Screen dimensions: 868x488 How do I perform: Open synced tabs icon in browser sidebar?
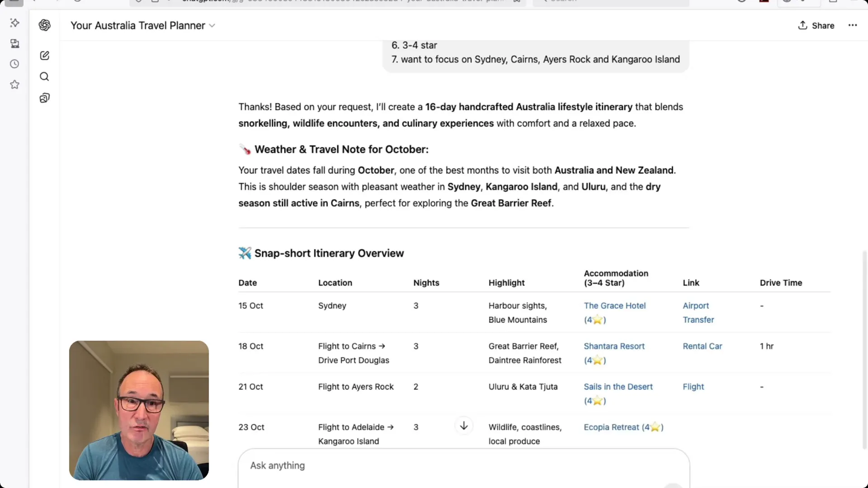click(15, 43)
